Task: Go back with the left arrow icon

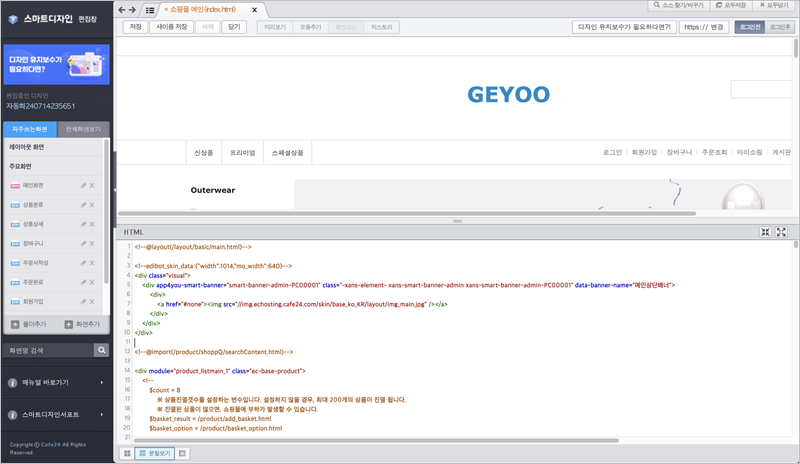Action: [121, 10]
